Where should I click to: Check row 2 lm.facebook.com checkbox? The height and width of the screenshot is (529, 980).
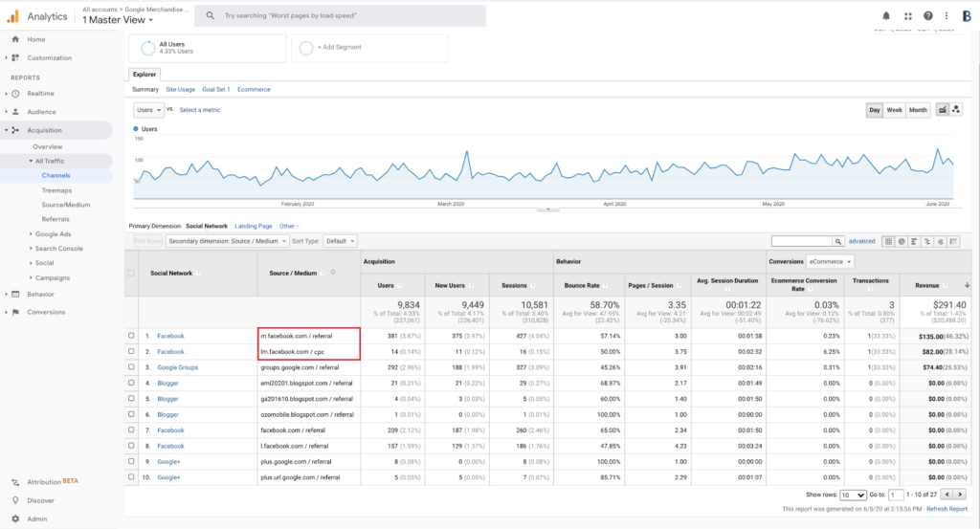(131, 351)
